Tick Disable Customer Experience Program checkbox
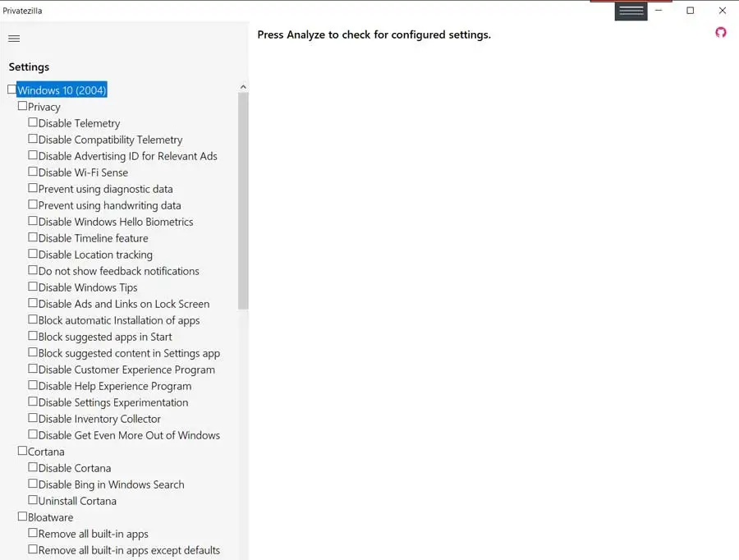739x560 pixels. click(x=33, y=369)
